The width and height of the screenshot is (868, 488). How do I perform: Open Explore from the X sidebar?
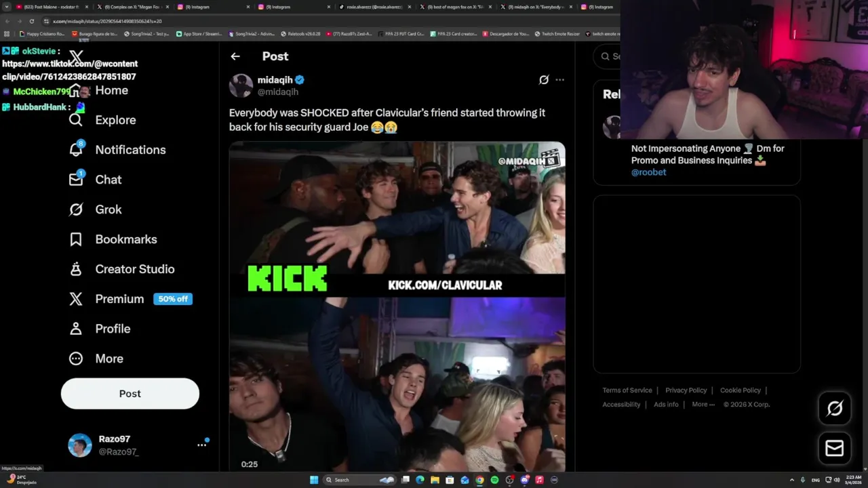coord(102,120)
